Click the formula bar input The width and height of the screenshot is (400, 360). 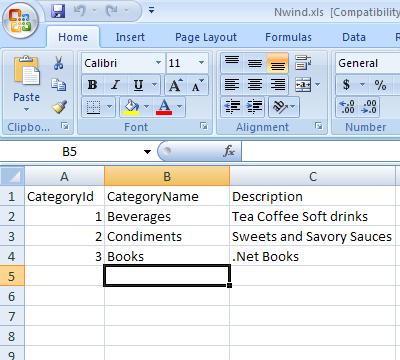click(321, 152)
